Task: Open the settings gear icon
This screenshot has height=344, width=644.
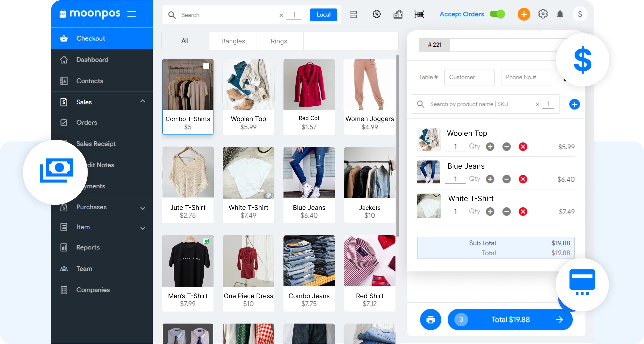Action: (543, 14)
